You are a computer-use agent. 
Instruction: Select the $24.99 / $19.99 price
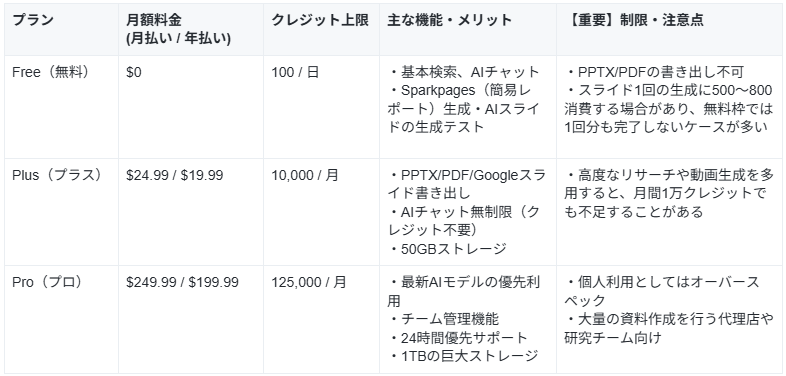click(x=174, y=175)
